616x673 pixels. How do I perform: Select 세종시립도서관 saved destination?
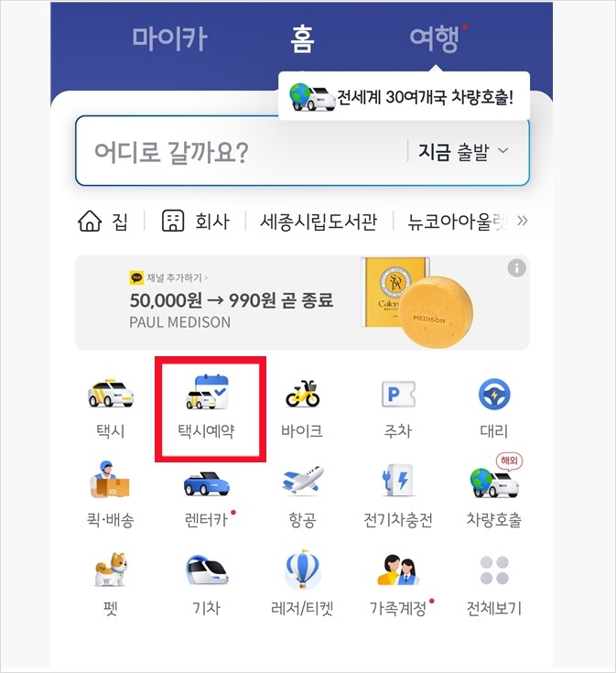[x=319, y=222]
